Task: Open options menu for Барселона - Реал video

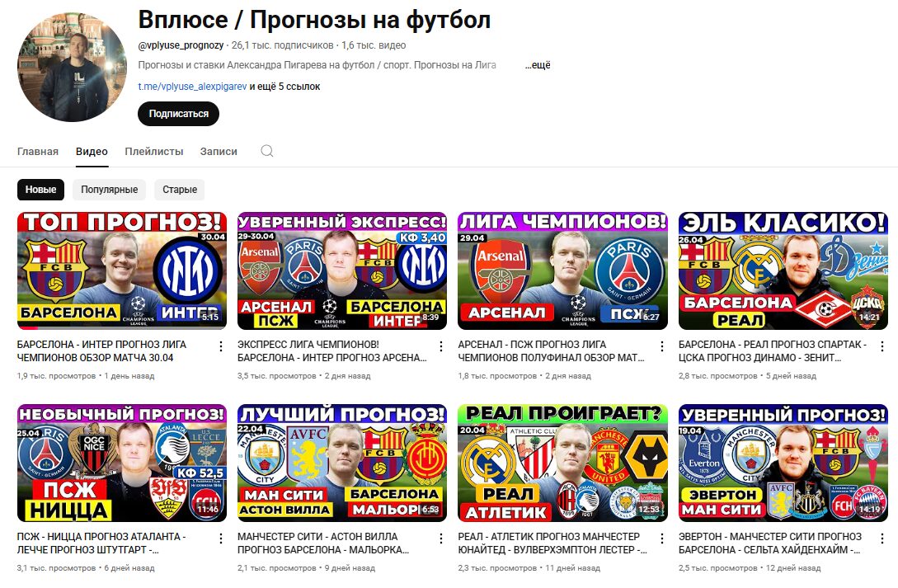Action: (882, 346)
